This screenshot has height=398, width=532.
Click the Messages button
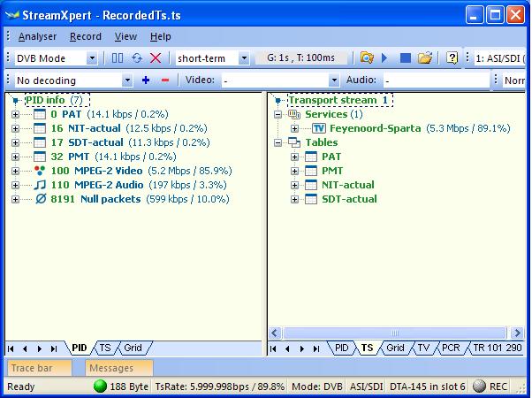111,368
